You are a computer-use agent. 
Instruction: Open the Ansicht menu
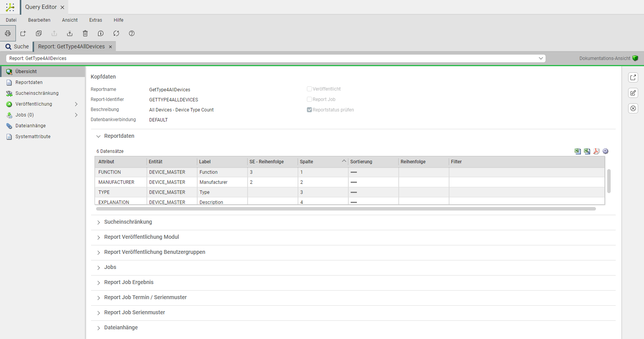pyautogui.click(x=70, y=20)
